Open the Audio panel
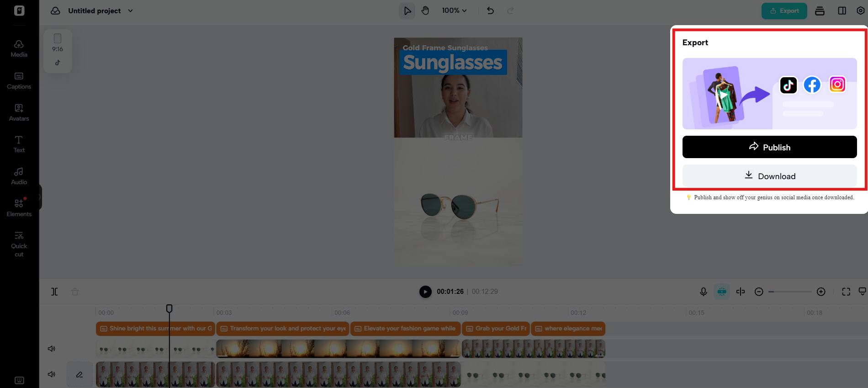Screen dimensions: 868x388 tap(19, 176)
